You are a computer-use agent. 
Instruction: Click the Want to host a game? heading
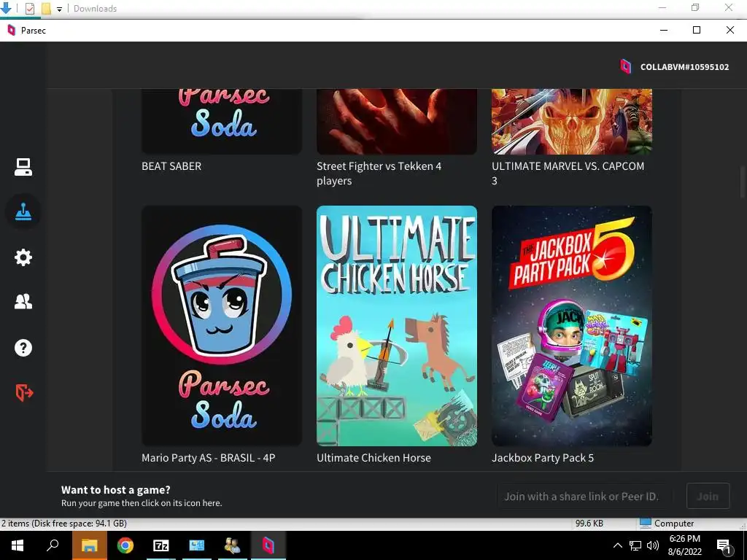(x=116, y=489)
